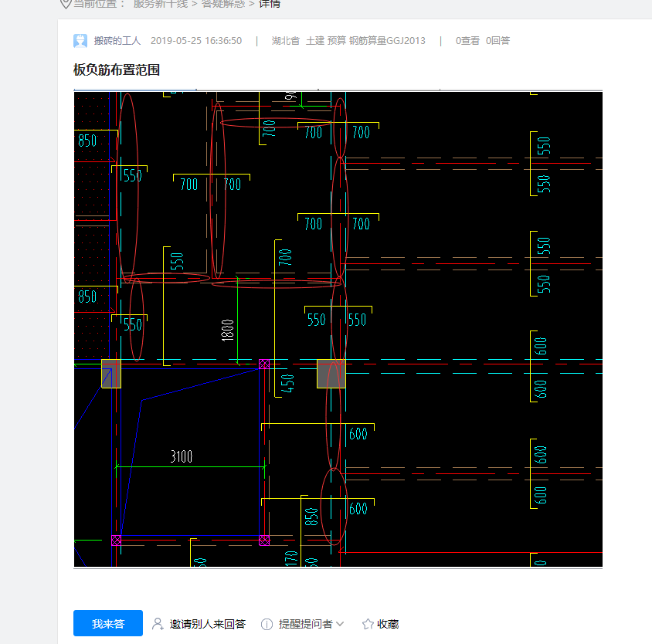Go to the 答疑解惑 breadcrumb link
652x644 pixels.
point(223,4)
